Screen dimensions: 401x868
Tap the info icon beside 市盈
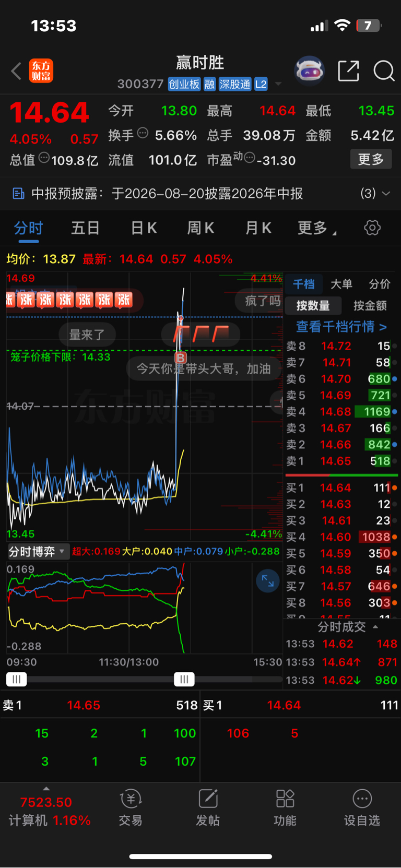tap(250, 158)
